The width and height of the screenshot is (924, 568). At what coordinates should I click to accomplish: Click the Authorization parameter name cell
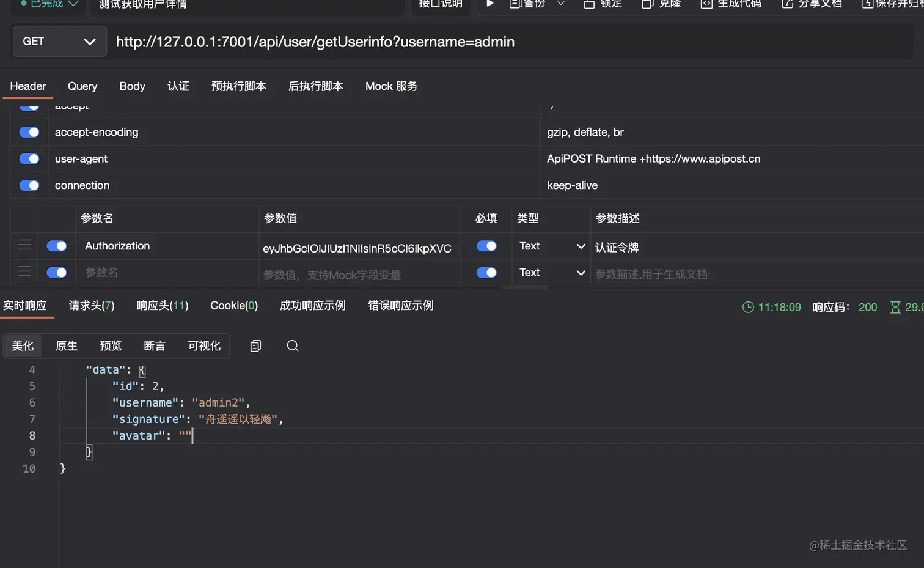[167, 246]
